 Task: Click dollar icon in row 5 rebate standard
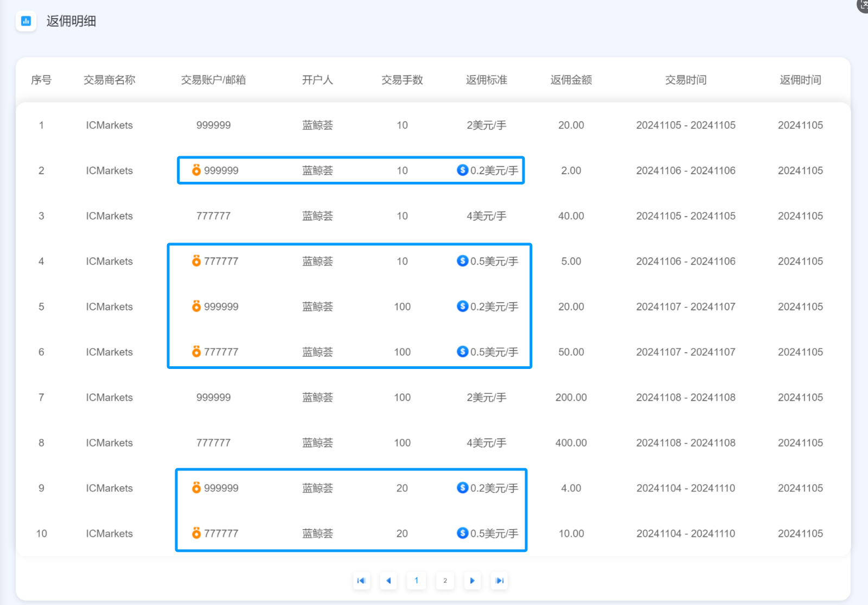(x=462, y=307)
